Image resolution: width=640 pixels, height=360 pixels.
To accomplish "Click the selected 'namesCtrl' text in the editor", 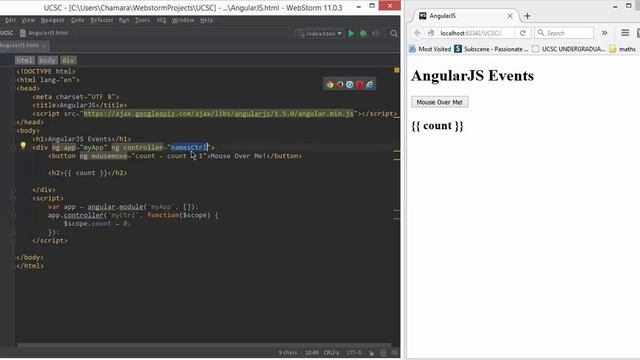I will pos(189,147).
